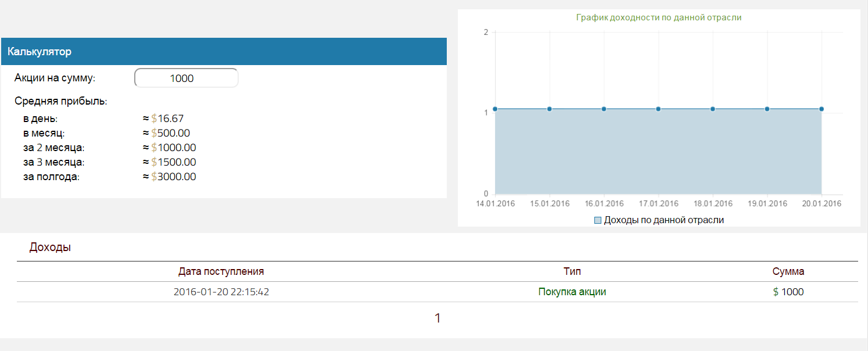868x351 pixels.
Task: Go to page 1 in the pagination
Action: tap(437, 318)
